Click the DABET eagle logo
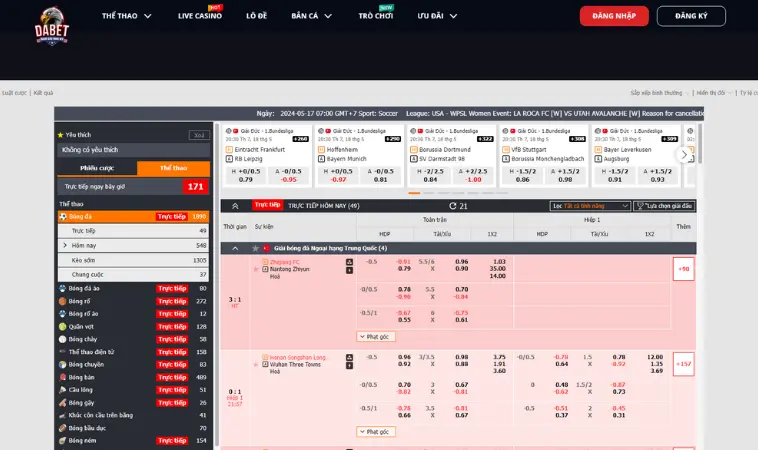758x450 pixels. pyautogui.click(x=50, y=24)
